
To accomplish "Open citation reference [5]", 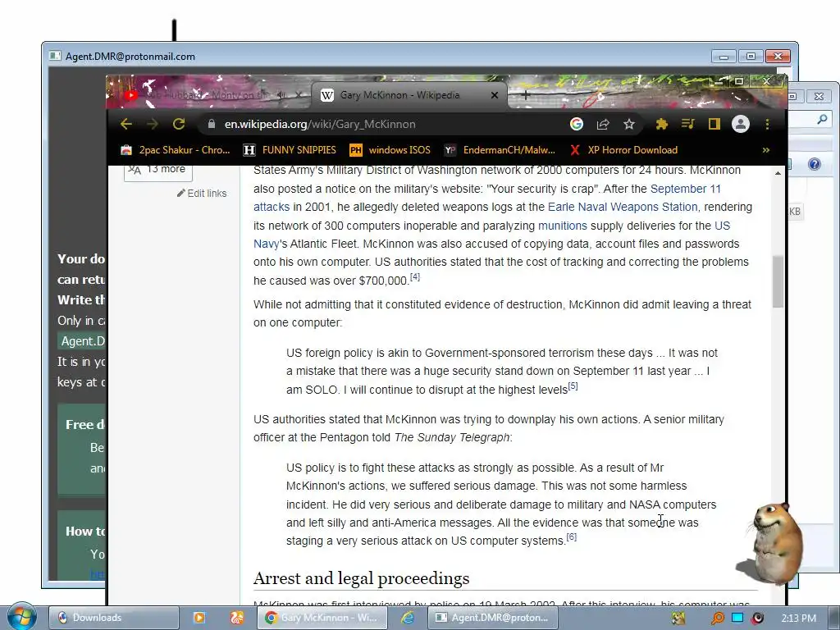I will click(573, 386).
